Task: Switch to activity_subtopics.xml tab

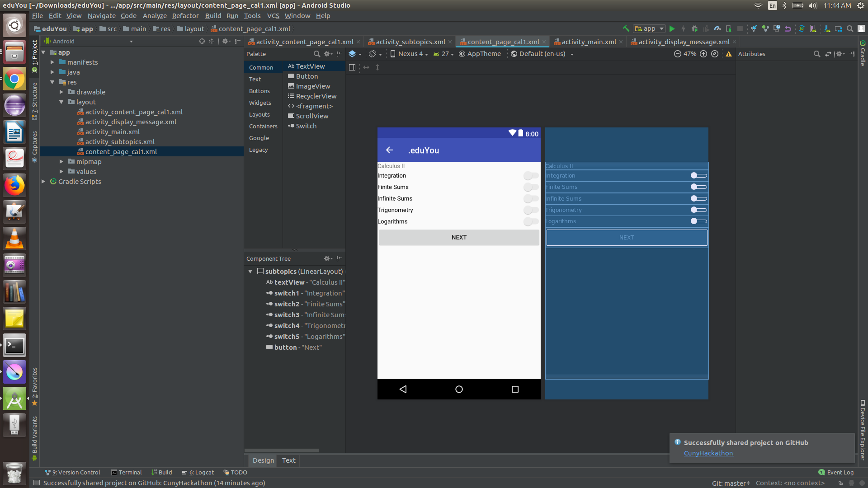Action: point(410,42)
